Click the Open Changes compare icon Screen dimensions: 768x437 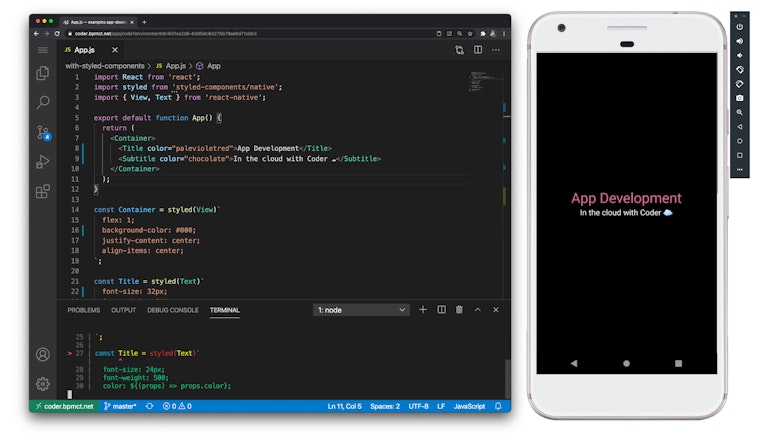coord(459,50)
